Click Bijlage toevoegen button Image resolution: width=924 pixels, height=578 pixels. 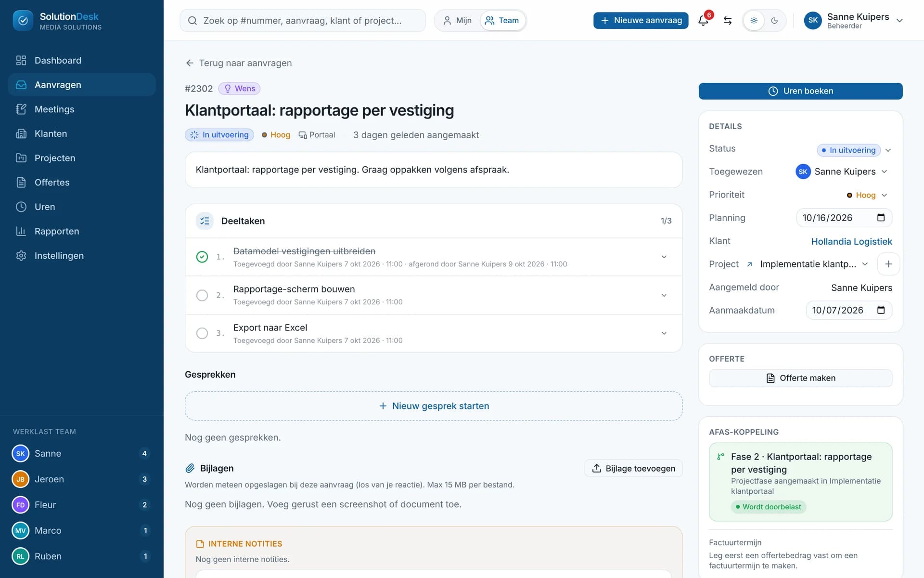pos(633,468)
